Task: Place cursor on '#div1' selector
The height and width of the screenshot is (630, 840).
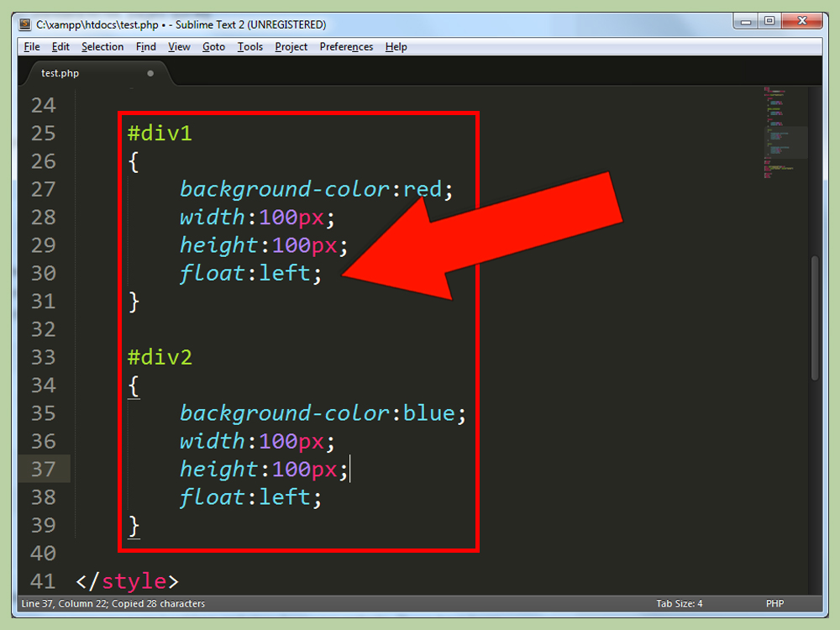Action: click(160, 133)
